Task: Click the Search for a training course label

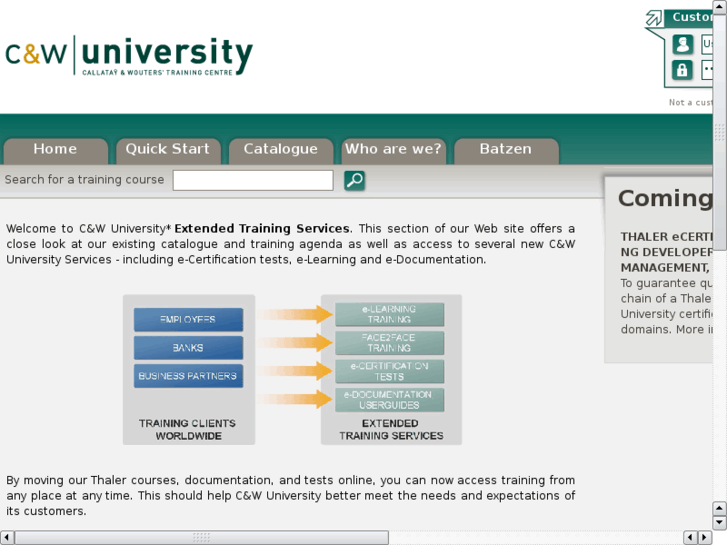Action: tap(84, 180)
